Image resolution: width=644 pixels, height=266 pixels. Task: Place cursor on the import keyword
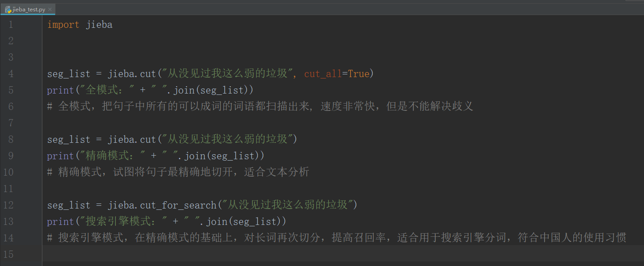pos(63,25)
